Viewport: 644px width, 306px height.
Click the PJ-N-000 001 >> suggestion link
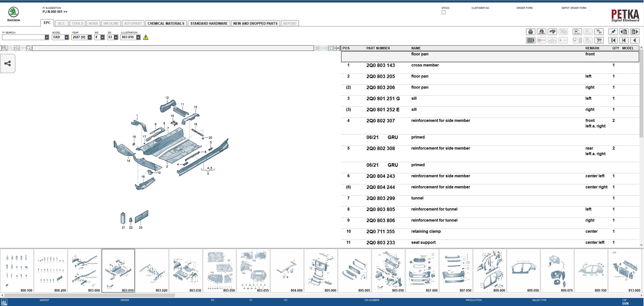(x=55, y=12)
